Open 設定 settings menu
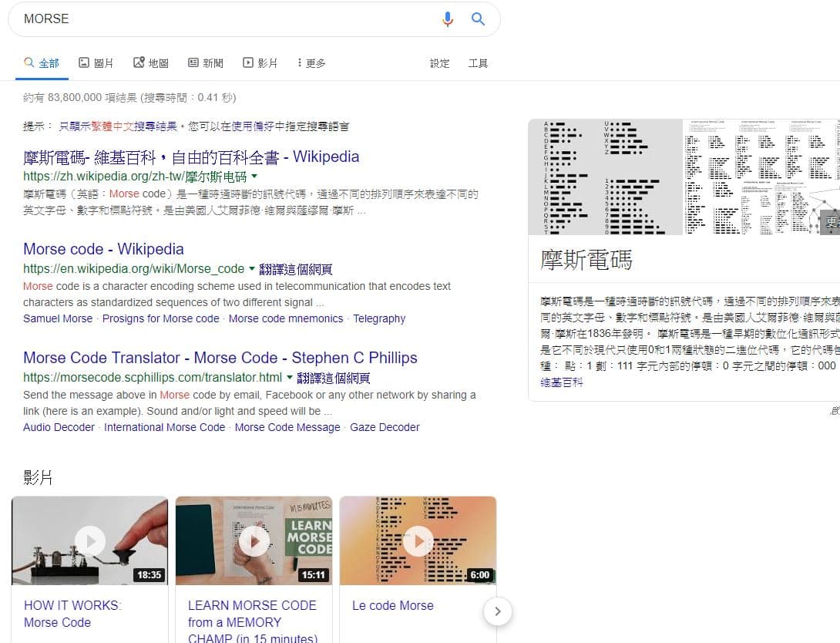 [x=440, y=63]
